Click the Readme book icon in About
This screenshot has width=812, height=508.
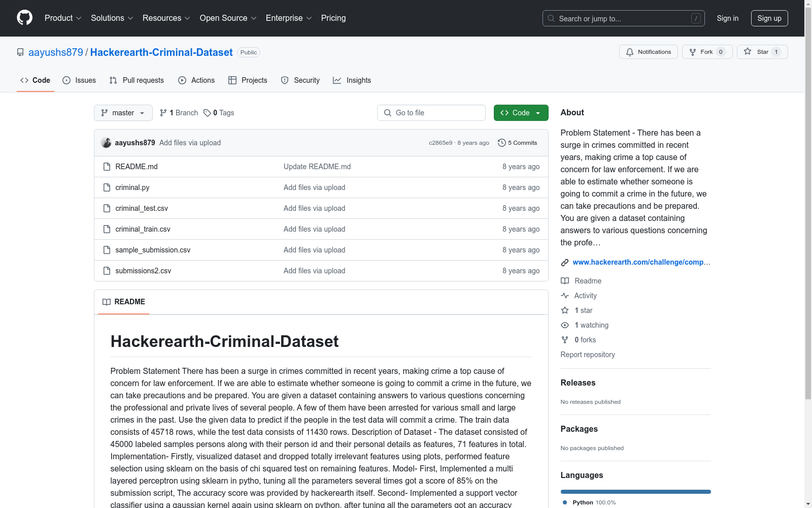click(565, 281)
